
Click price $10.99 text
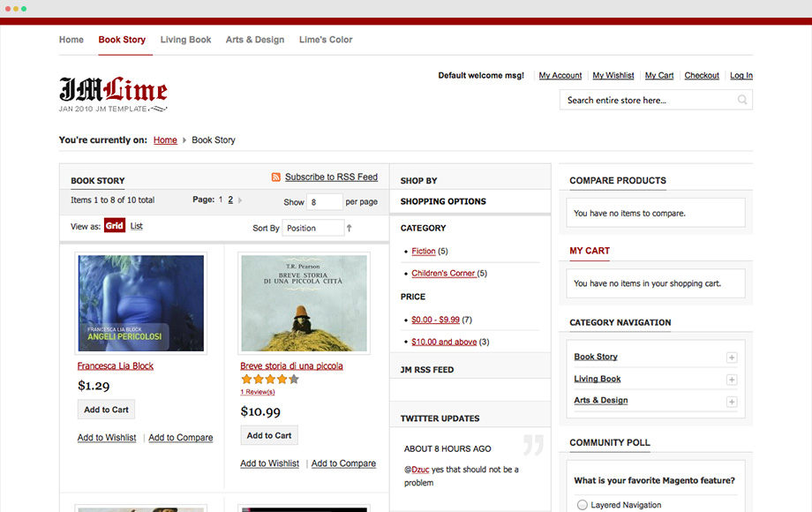(x=260, y=411)
